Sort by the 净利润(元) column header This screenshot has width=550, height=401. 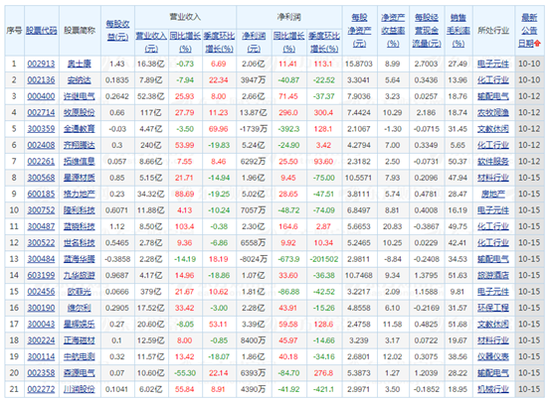254,42
